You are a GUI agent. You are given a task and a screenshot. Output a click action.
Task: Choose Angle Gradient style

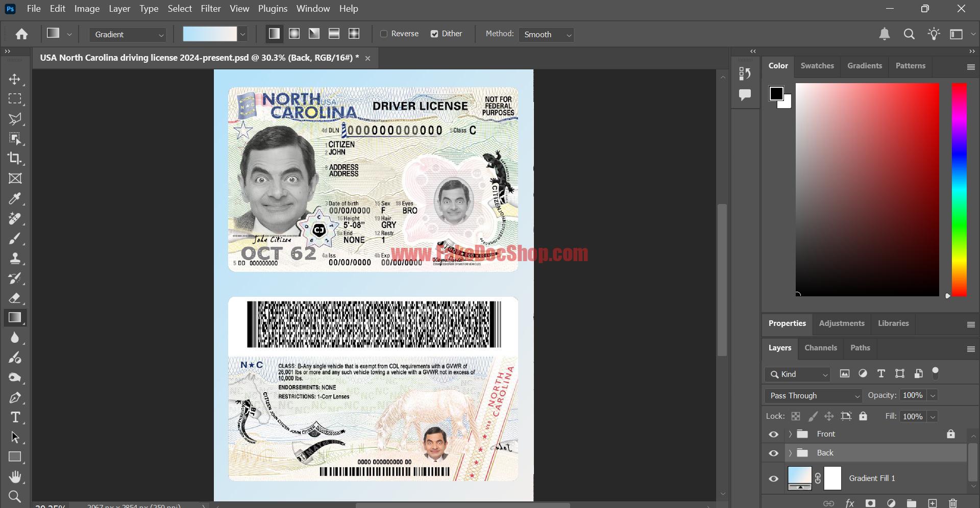pyautogui.click(x=314, y=34)
